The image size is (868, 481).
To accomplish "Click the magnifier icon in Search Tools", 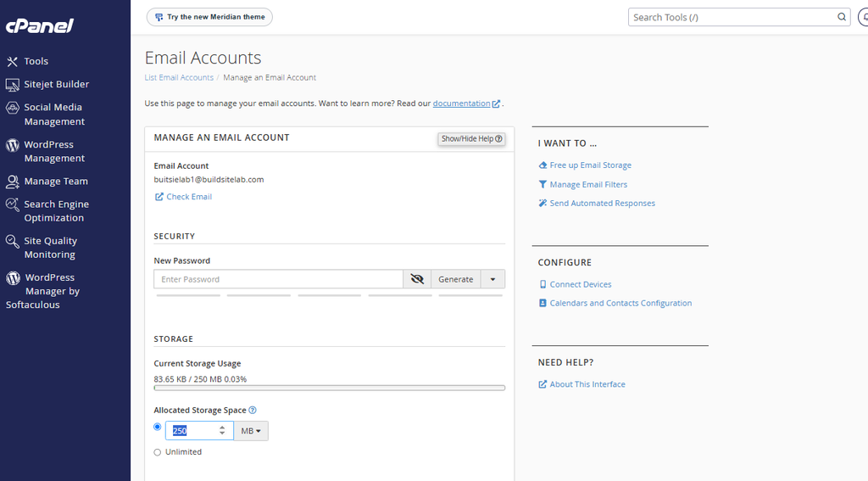I will click(842, 17).
